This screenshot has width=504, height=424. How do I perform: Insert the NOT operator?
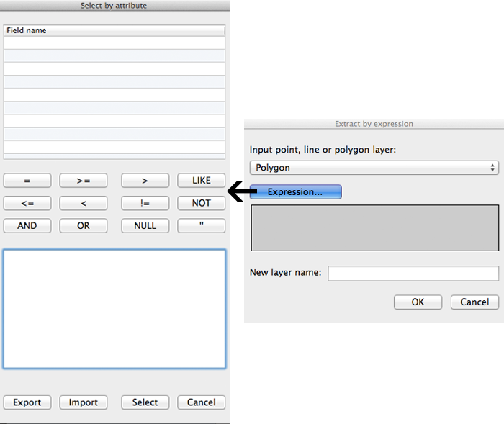(x=201, y=203)
